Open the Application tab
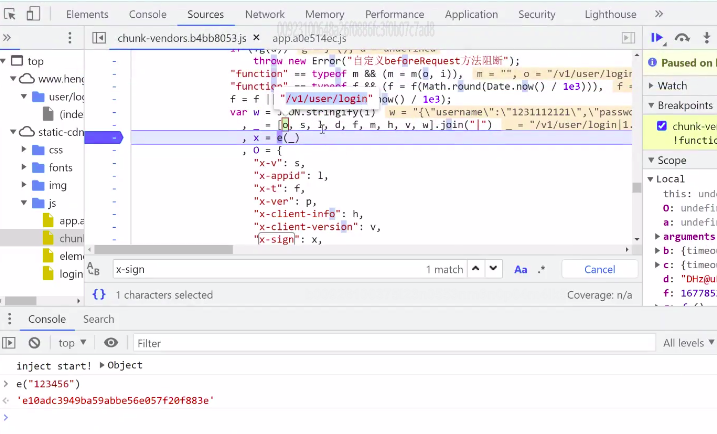This screenshot has height=434, width=717. tap(471, 14)
